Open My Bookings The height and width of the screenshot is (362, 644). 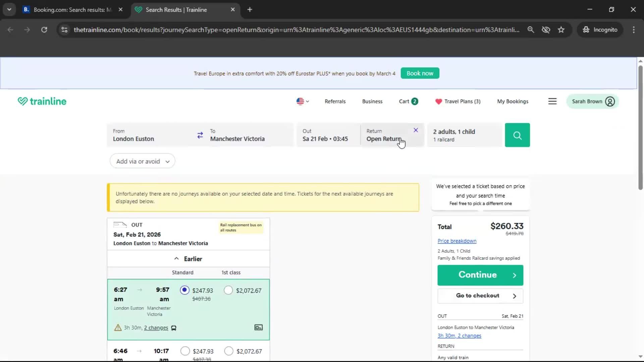click(513, 101)
